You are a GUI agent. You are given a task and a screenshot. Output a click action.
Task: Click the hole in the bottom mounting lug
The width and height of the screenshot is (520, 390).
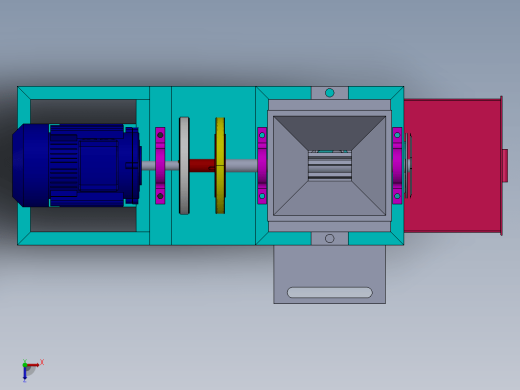point(329,238)
